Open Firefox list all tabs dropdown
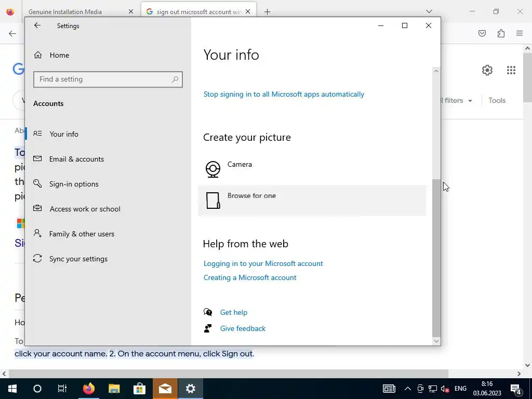532x399 pixels. tap(429, 11)
